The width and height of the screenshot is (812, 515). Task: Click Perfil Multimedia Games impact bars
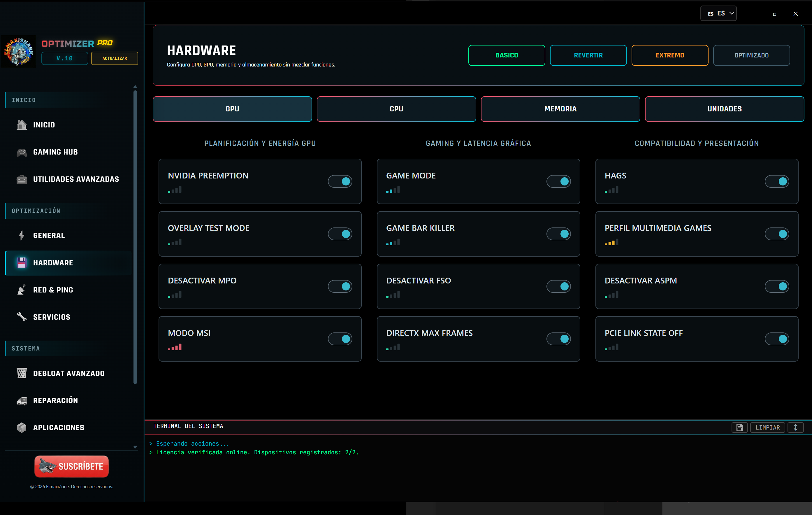[611, 242]
